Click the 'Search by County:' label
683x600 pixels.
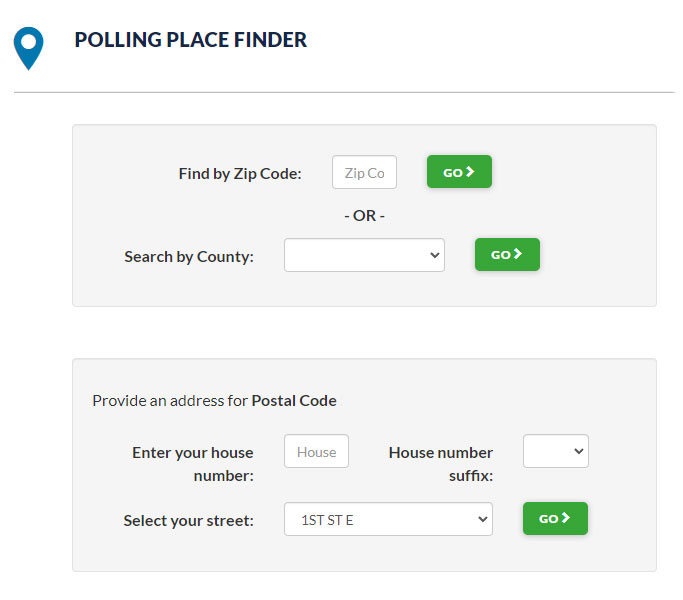pos(189,256)
